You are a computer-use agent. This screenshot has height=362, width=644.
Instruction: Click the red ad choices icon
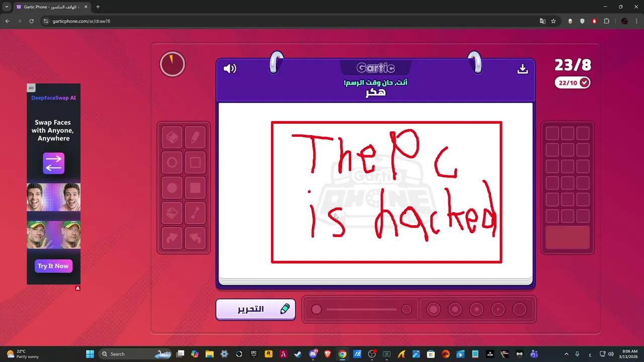(77, 289)
